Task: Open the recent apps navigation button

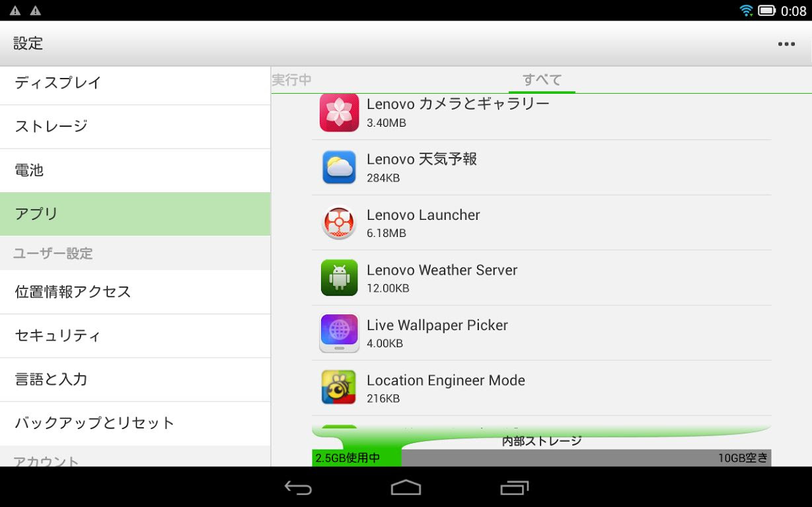Action: 515,488
